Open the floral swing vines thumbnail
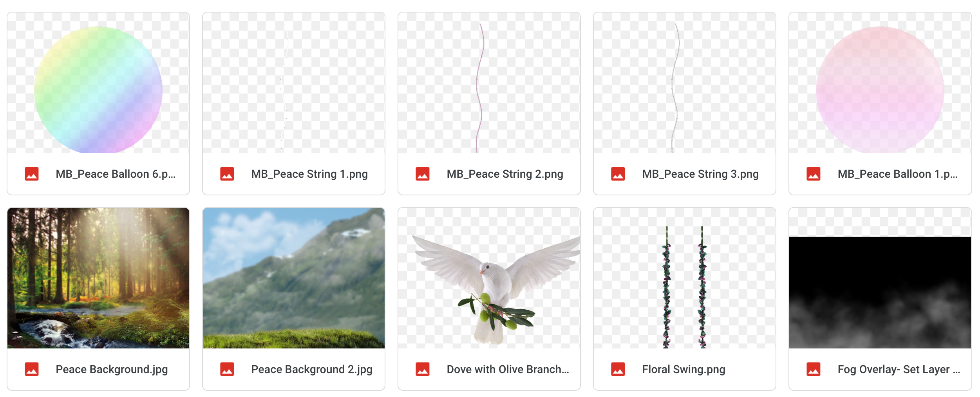Screen dimensions: 980x397 point(685,278)
